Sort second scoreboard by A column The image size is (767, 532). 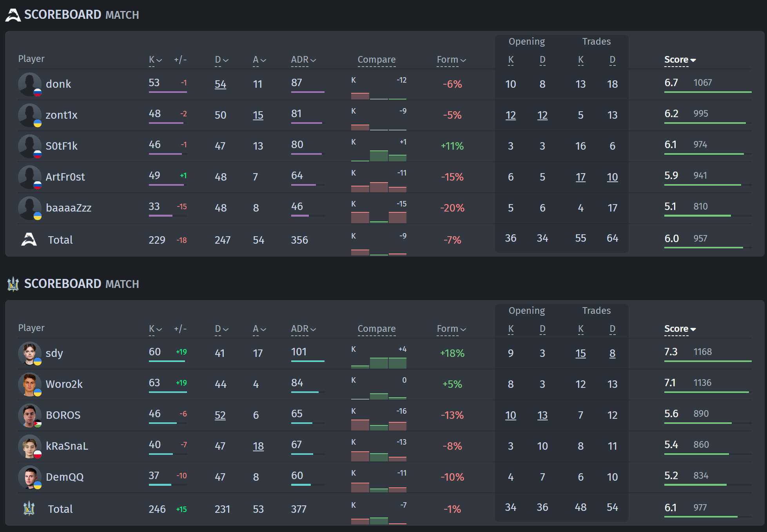click(x=259, y=329)
